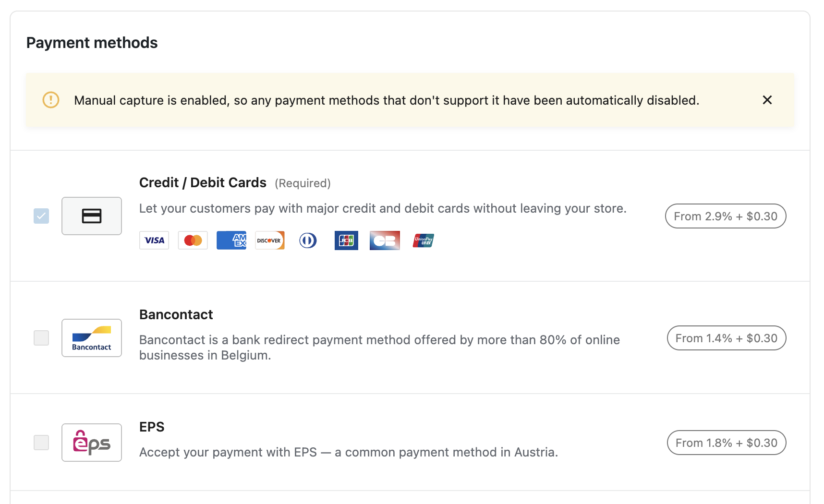Click the UnionPay card icon
Image resolution: width=824 pixels, height=504 pixels.
tap(424, 240)
